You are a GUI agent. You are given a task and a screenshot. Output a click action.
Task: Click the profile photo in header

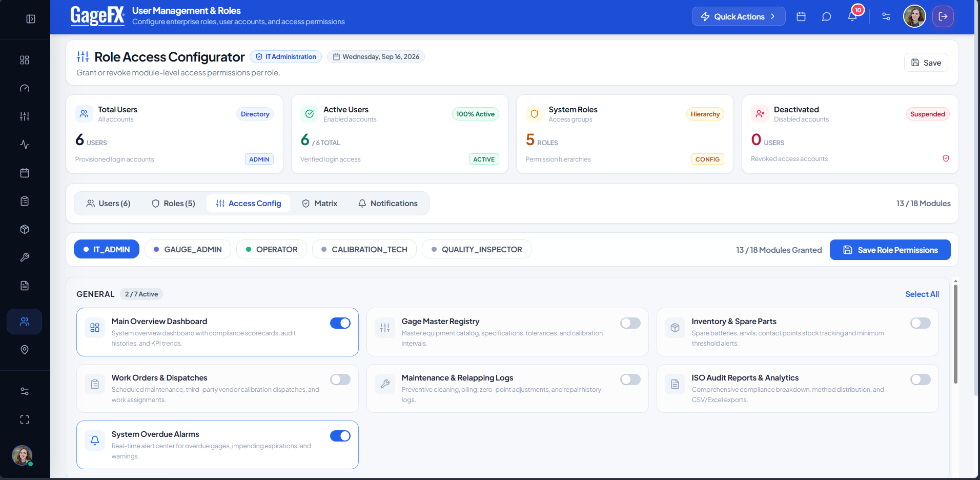(x=914, y=16)
